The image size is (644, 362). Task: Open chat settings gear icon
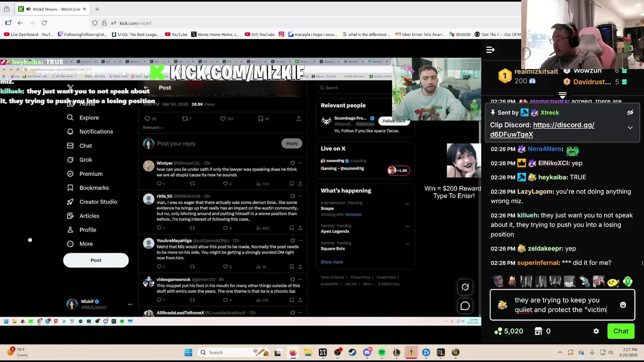[x=596, y=331]
